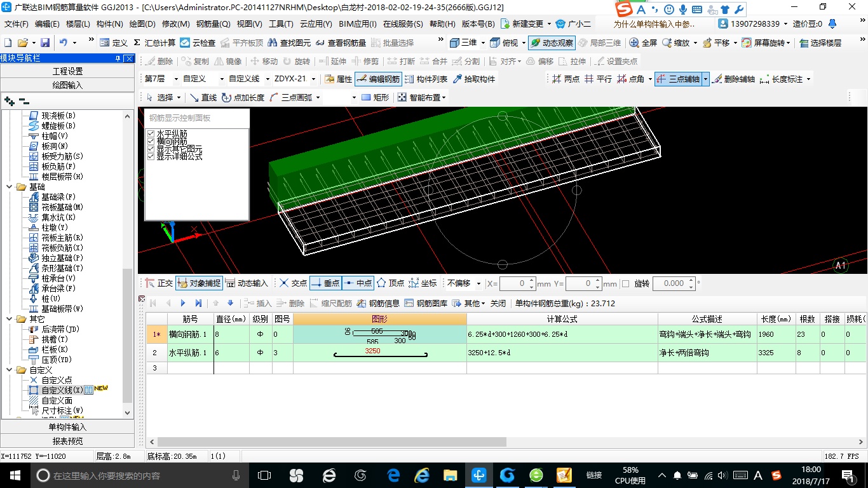Toggle 交点 intersection snap
Screen dimensions: 868x488
point(294,283)
